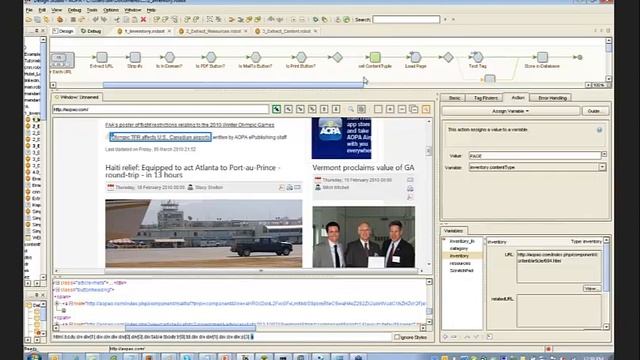The image size is (640, 360).
Task: Open the Options menu
Action: click(x=111, y=10)
